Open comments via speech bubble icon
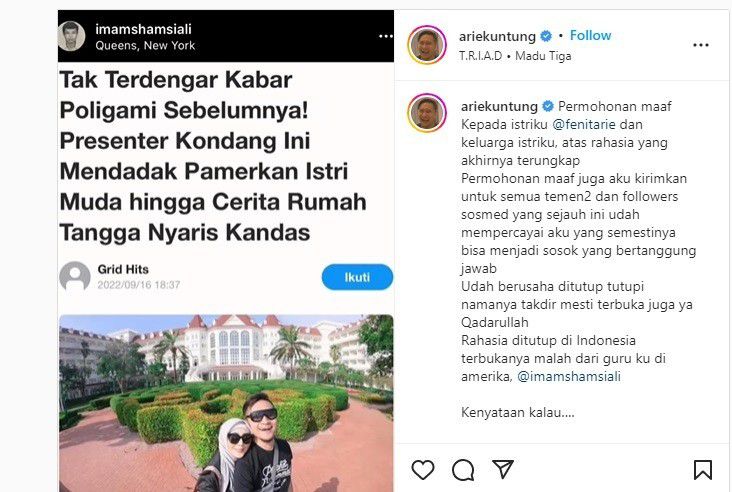 (463, 469)
